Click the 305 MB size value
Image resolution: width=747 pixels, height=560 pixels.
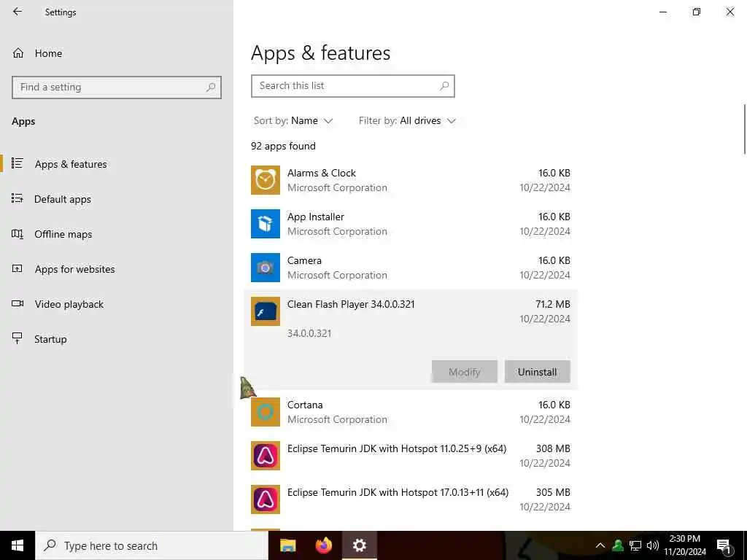pyautogui.click(x=553, y=492)
